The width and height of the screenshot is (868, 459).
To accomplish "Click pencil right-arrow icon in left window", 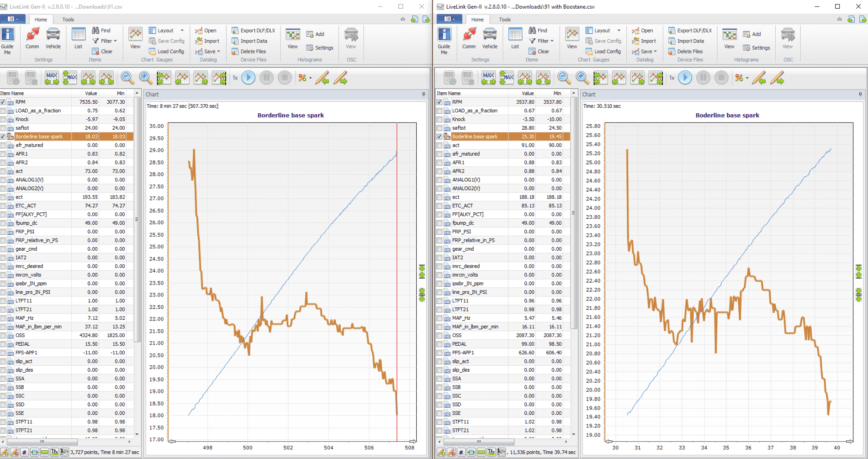I will (x=341, y=78).
